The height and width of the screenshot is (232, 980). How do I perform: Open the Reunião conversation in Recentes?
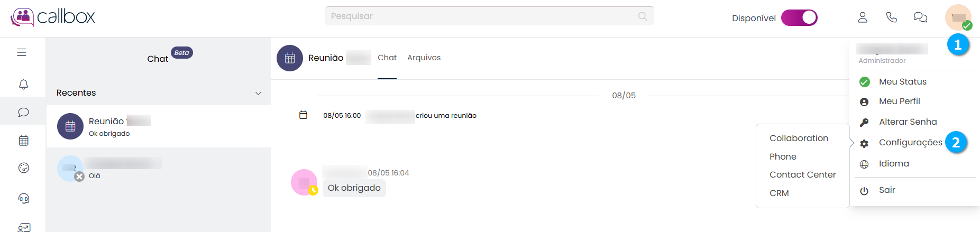(x=159, y=126)
